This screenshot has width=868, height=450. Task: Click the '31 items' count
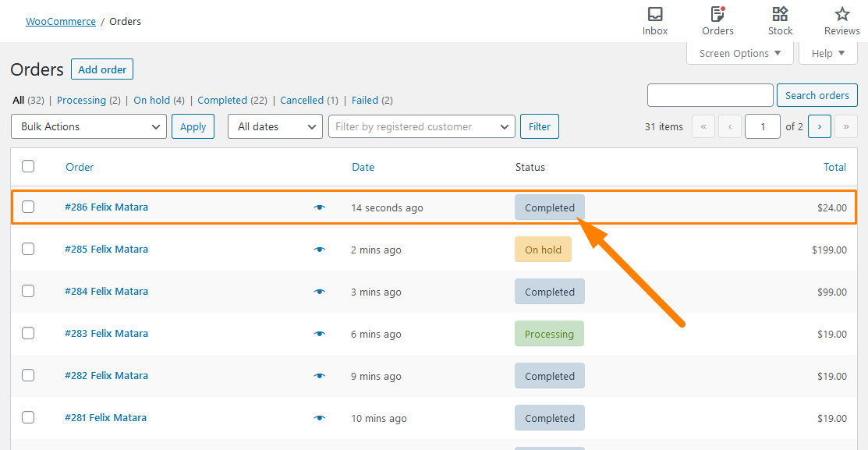(x=664, y=127)
